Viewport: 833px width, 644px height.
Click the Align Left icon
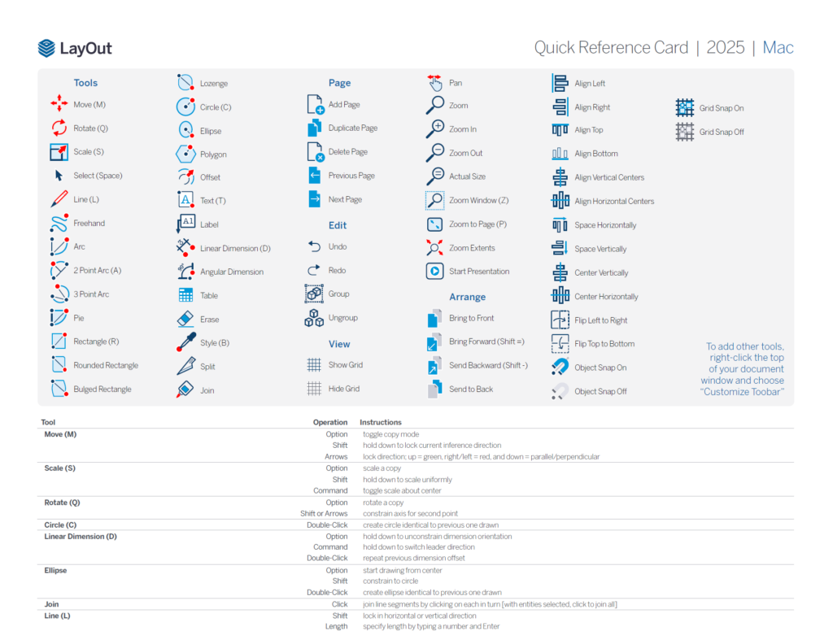[x=560, y=84]
